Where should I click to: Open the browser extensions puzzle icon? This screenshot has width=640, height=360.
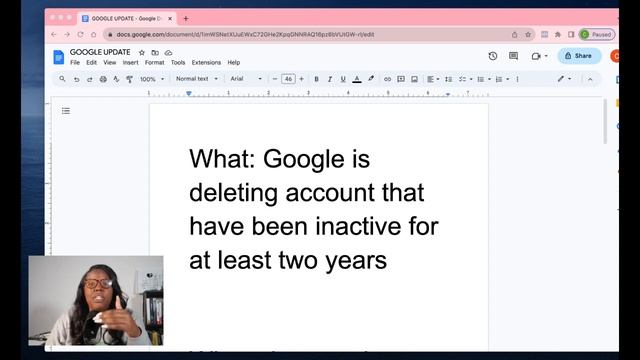[x=558, y=35]
